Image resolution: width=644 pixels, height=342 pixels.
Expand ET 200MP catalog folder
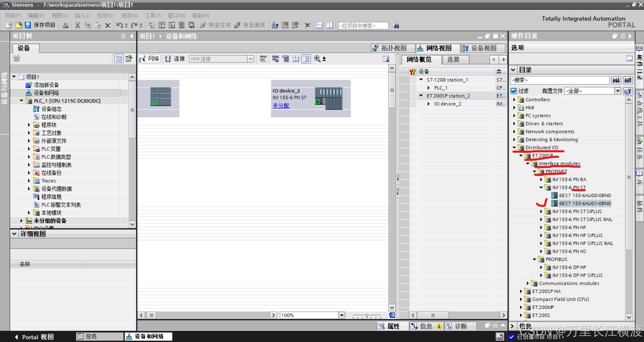coord(521,307)
